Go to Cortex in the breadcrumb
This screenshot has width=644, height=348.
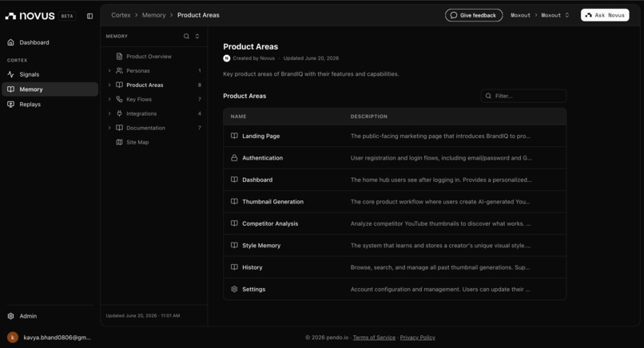tap(121, 15)
